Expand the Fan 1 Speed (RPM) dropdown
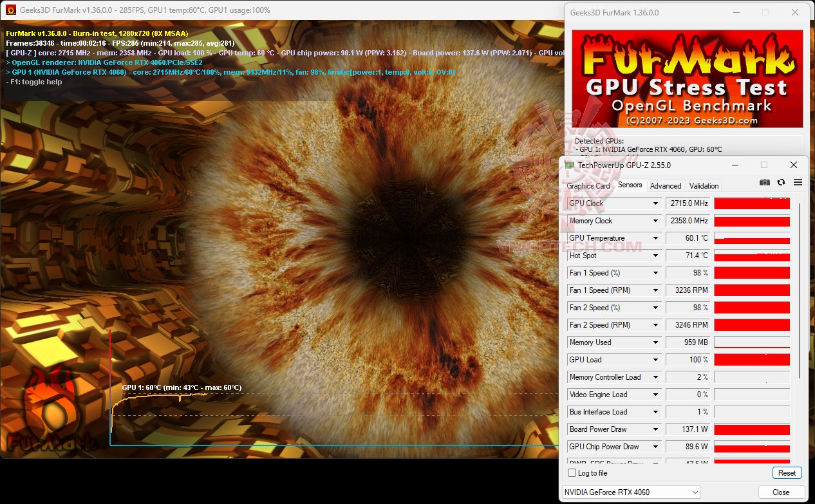Viewport: 815px width, 504px height. click(x=655, y=290)
